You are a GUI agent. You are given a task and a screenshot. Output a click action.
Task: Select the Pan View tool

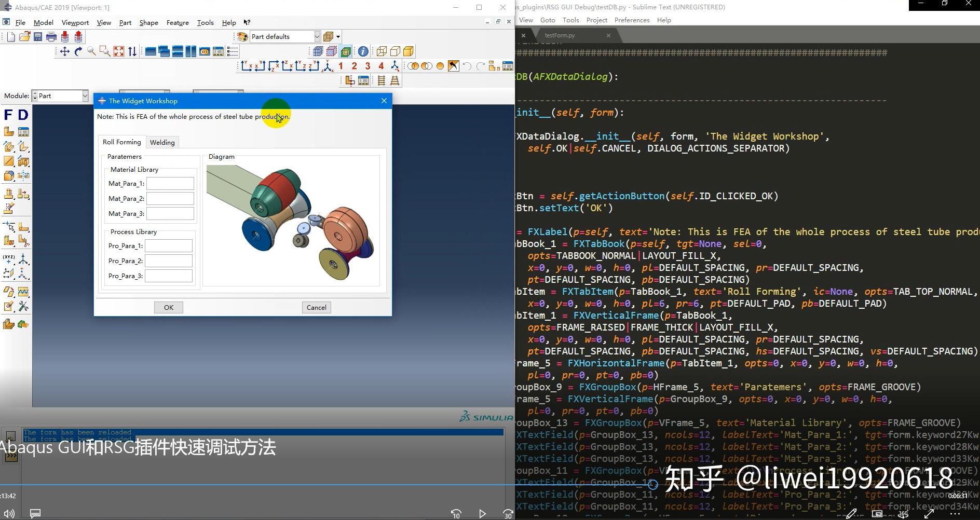(64, 51)
